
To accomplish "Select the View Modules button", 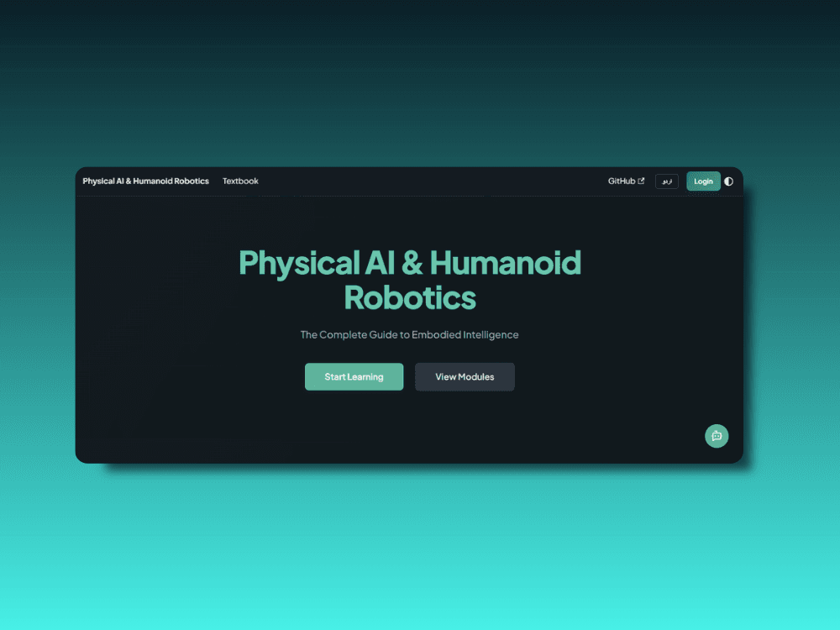I will tap(465, 376).
